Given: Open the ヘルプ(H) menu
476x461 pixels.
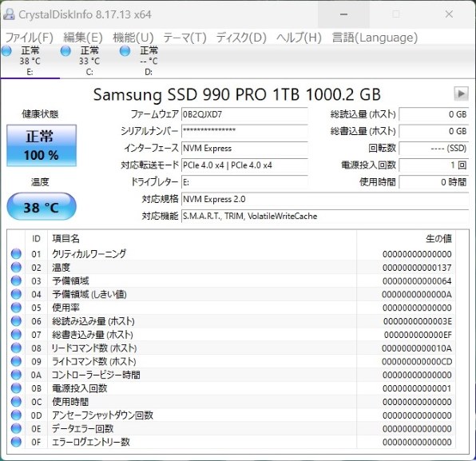Looking at the screenshot, I should click(299, 38).
